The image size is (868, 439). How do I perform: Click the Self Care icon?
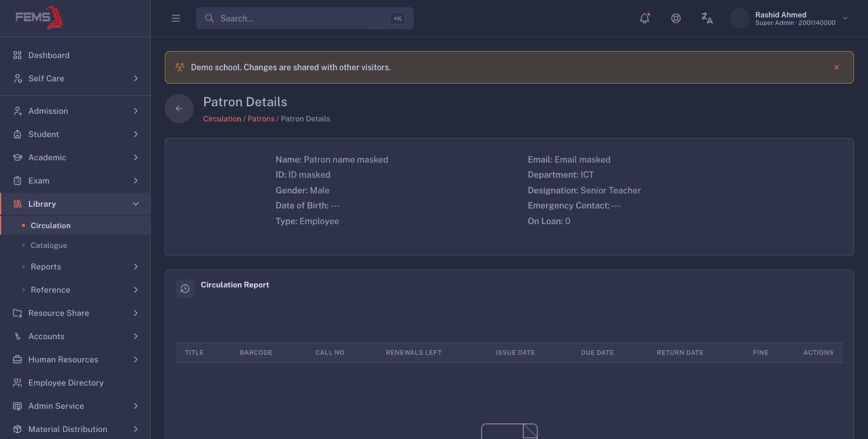(x=17, y=78)
